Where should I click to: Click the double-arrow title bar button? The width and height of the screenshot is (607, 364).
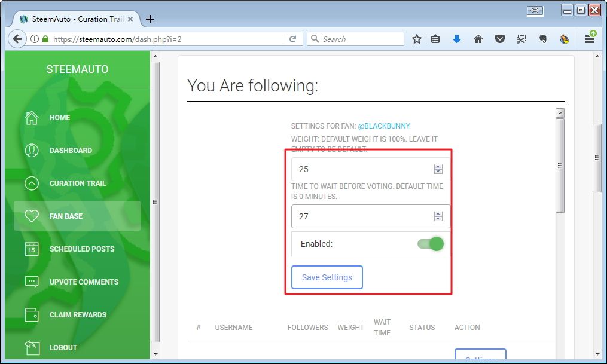[x=535, y=11]
